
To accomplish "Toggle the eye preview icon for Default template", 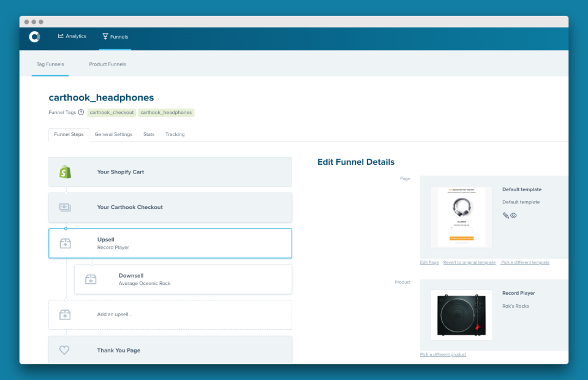I will pyautogui.click(x=513, y=215).
